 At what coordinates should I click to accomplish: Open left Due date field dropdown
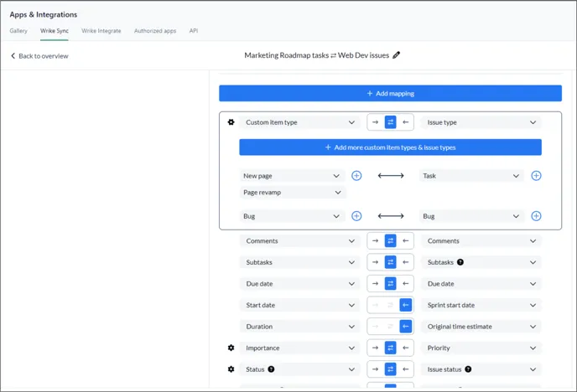click(x=299, y=284)
